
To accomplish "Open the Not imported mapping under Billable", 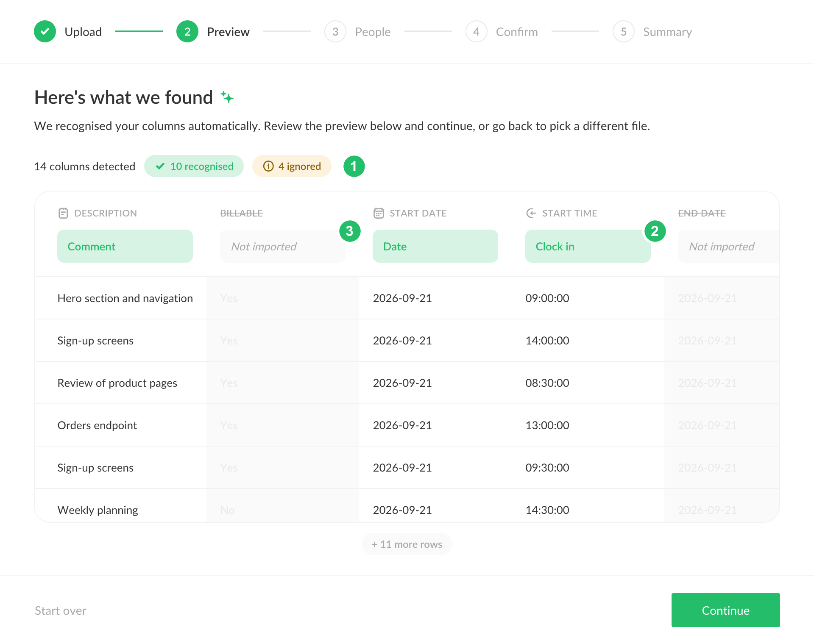I will point(283,246).
